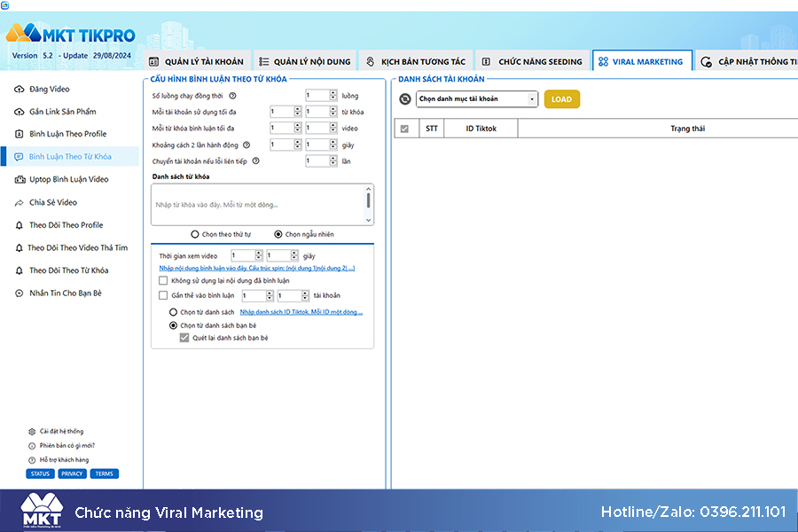The height and width of the screenshot is (532, 798).
Task: Click the Cập Nhật Thông Tin tab icon
Action: click(x=707, y=61)
